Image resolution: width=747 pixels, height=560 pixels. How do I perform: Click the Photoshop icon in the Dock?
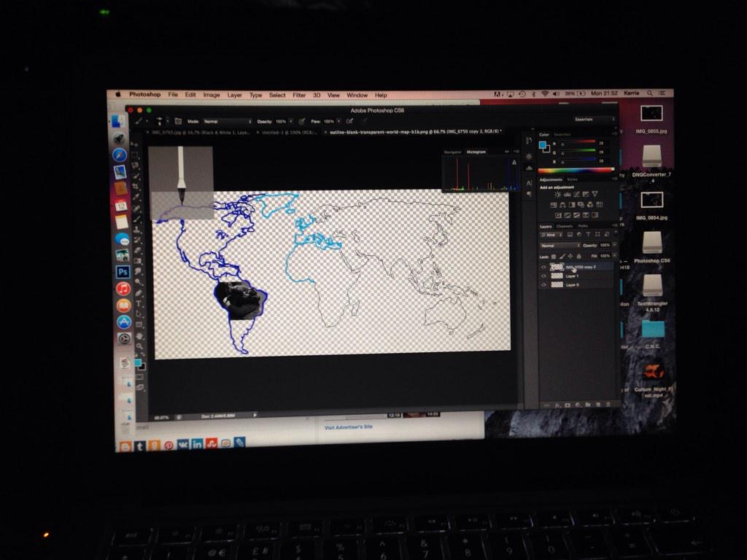click(123, 272)
